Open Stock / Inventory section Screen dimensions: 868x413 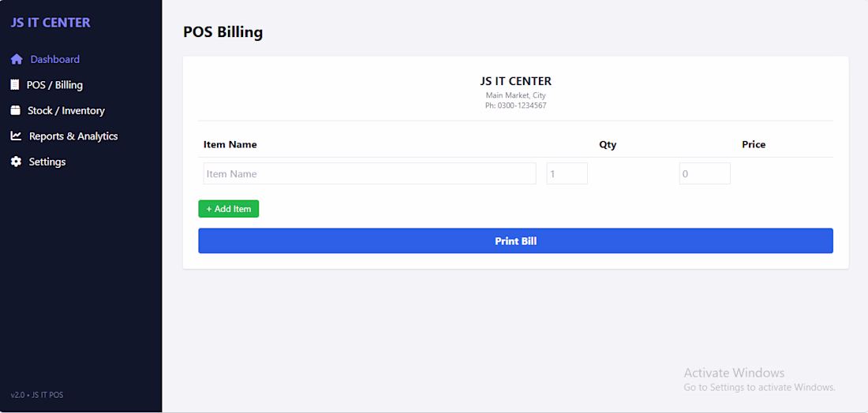[65, 110]
